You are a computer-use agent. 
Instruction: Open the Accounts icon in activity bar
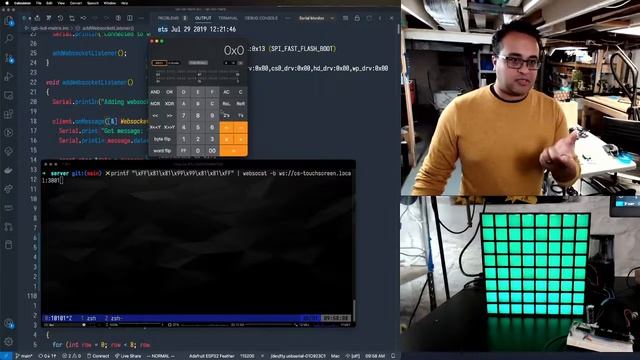click(x=9, y=324)
